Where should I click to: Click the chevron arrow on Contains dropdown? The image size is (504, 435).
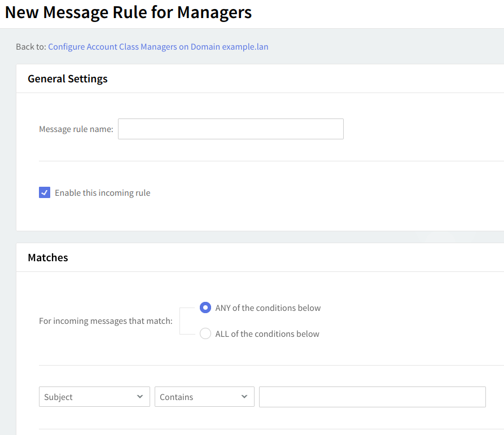click(244, 397)
